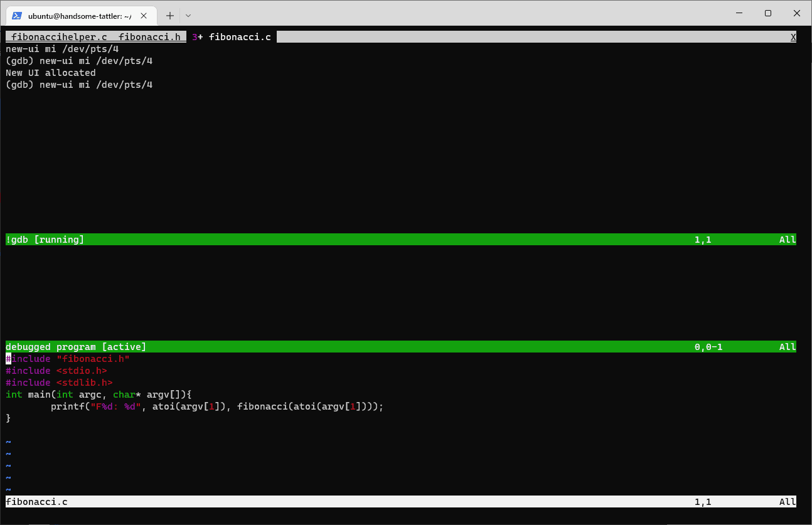Place cursor on '#include <stdio.h>' line
This screenshot has width=812, height=525.
tap(56, 371)
